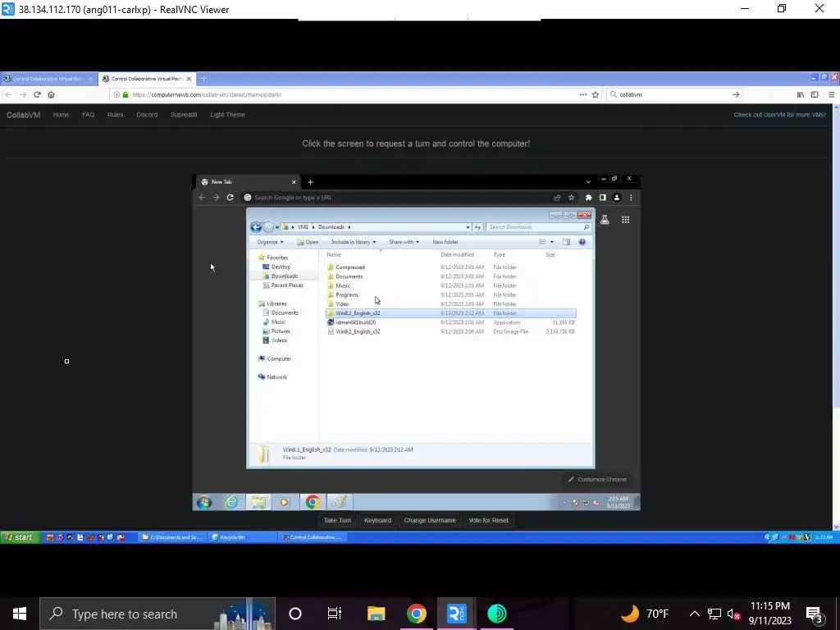
Task: Click Windows 7 Start orb in VM
Action: pyautogui.click(x=204, y=503)
